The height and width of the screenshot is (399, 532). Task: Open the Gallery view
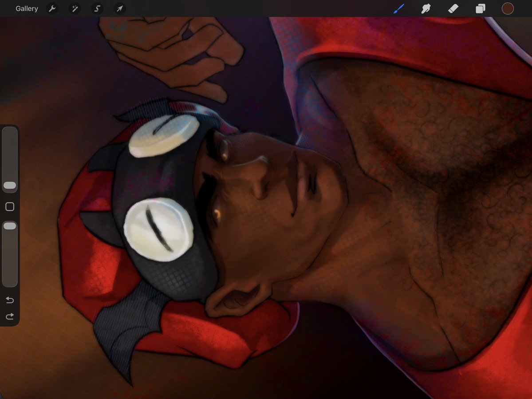pyautogui.click(x=27, y=8)
